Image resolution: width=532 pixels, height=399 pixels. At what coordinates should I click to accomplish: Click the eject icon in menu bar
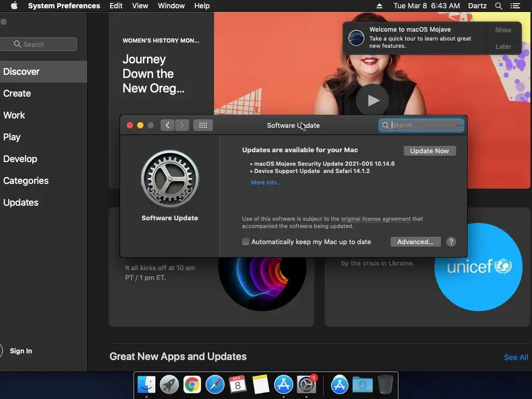click(379, 6)
